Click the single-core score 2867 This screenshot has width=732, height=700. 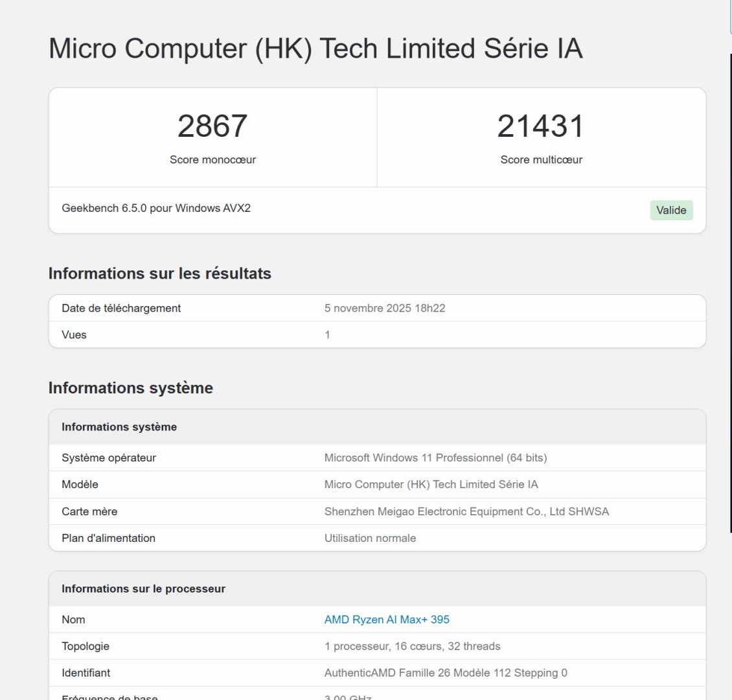point(212,126)
